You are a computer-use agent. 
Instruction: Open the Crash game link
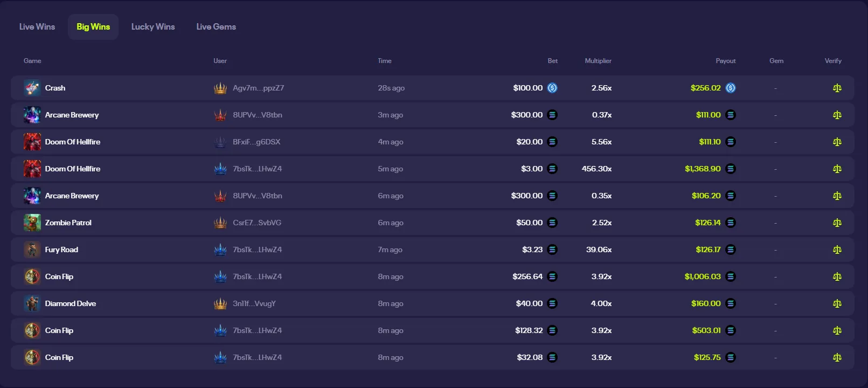coord(55,88)
